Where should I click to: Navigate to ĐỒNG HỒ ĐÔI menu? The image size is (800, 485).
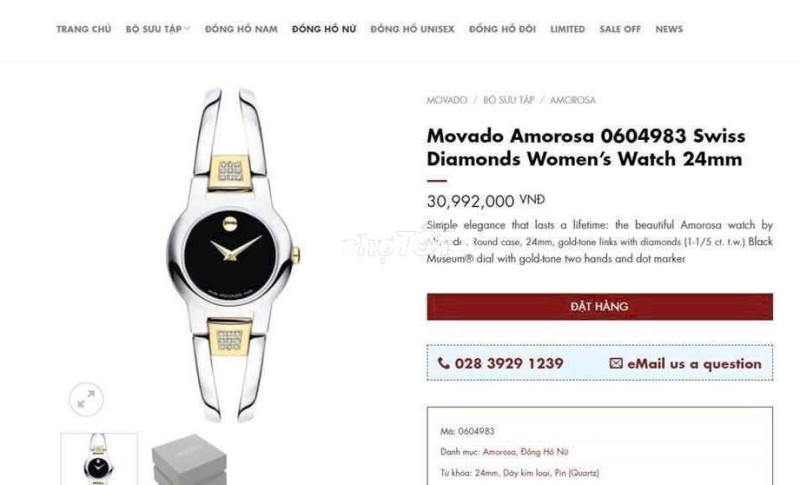[x=502, y=29]
